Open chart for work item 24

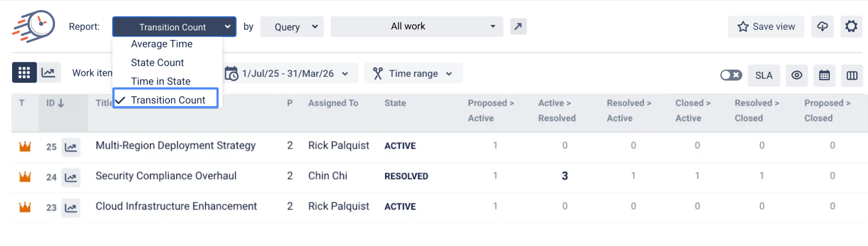pyautogui.click(x=71, y=177)
